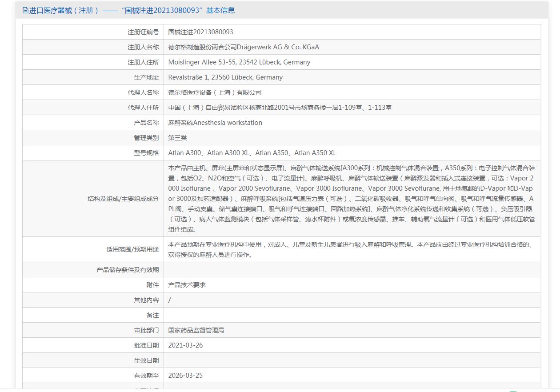The height and width of the screenshot is (392, 560).
Task: Click the document icon before the page title
Action: coord(25,10)
